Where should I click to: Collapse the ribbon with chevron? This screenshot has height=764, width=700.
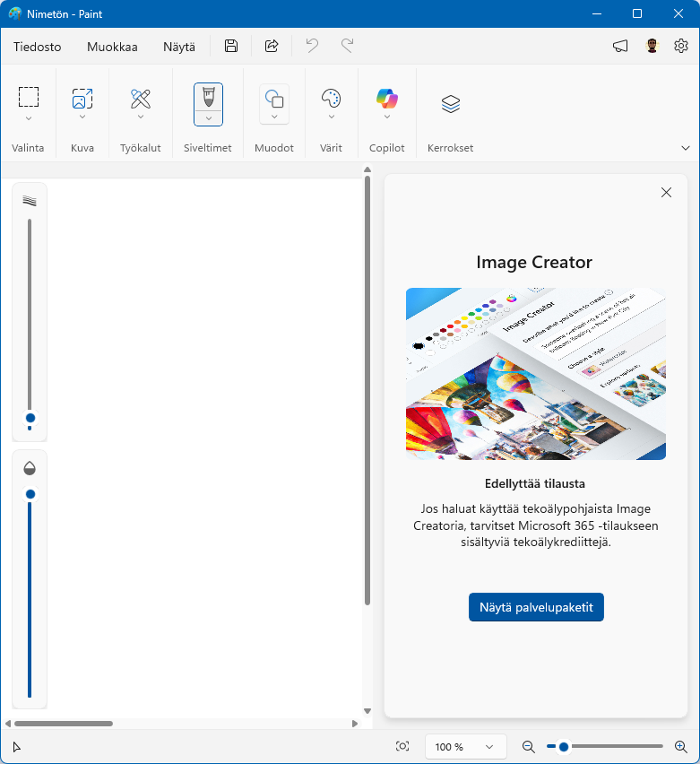(x=686, y=148)
